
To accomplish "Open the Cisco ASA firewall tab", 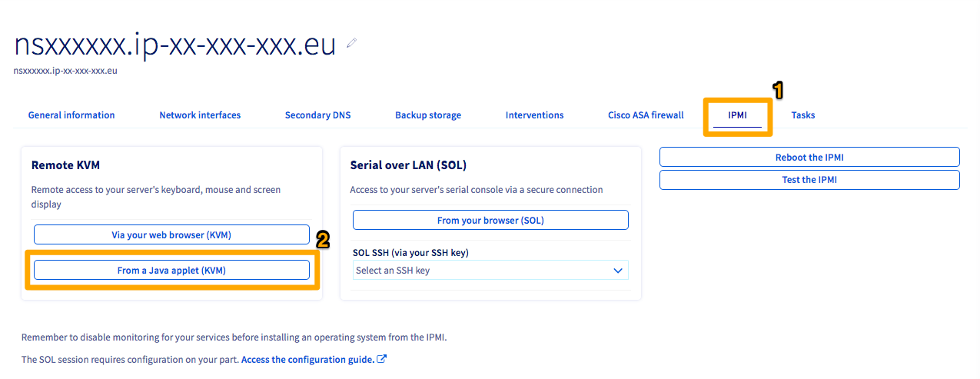I will coord(646,115).
